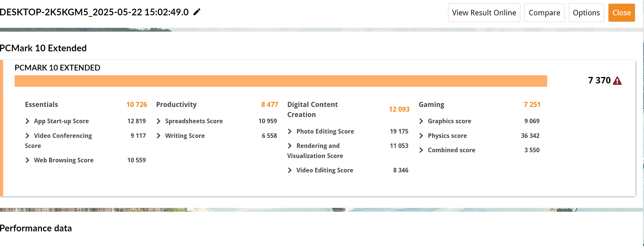Click Physics score value 36 342
This screenshot has height=246, width=644.
tap(530, 136)
